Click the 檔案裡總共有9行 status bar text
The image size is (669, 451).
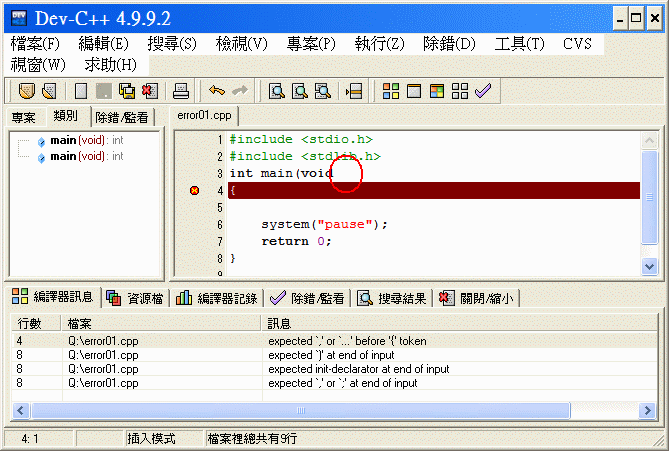coord(252,439)
